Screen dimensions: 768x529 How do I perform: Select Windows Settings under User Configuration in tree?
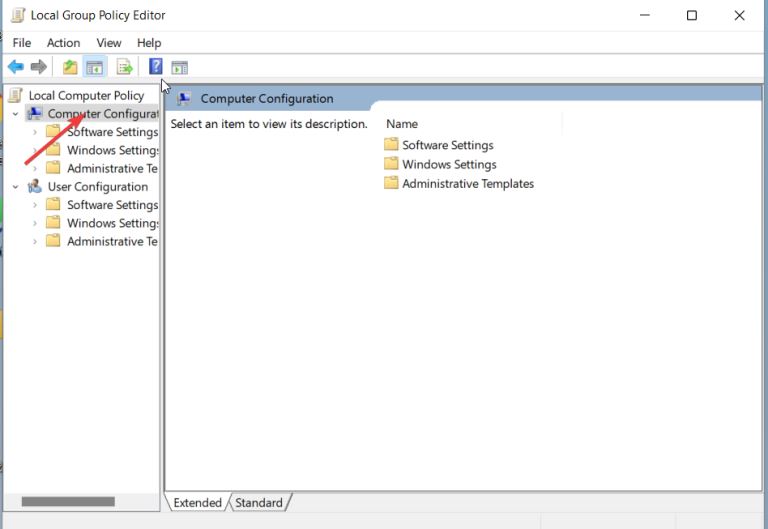click(x=113, y=223)
